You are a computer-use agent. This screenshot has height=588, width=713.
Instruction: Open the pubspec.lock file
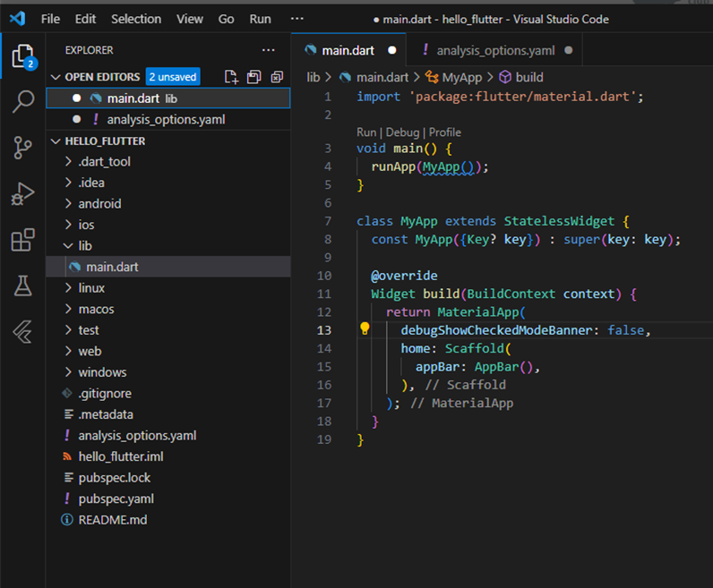[168, 478]
